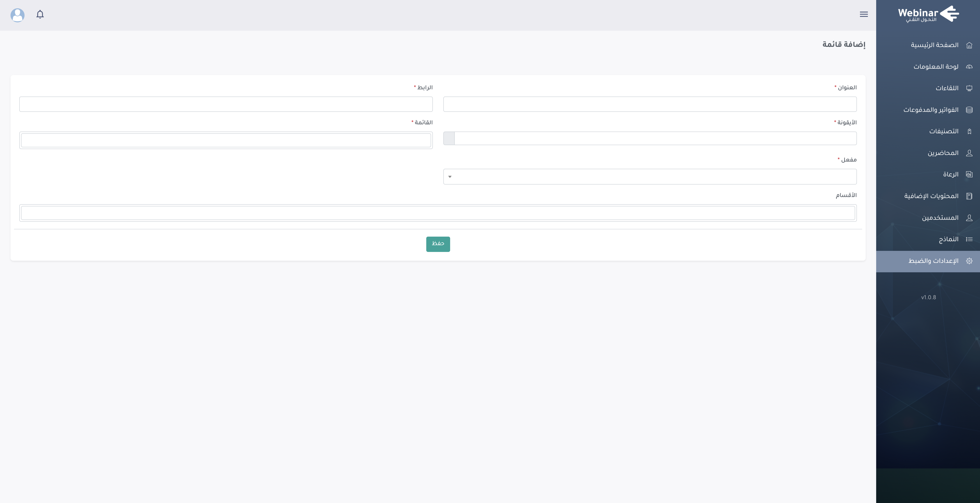
Task: Select الإعدادات والضبط menu item
Action: [x=928, y=261]
